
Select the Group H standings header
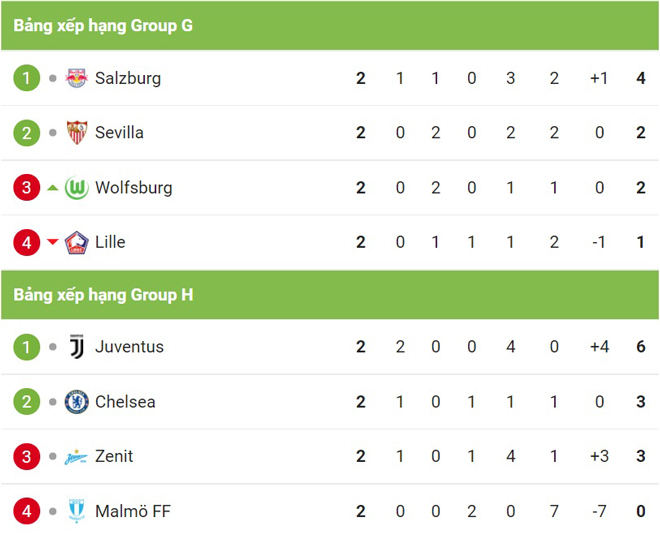click(x=330, y=295)
